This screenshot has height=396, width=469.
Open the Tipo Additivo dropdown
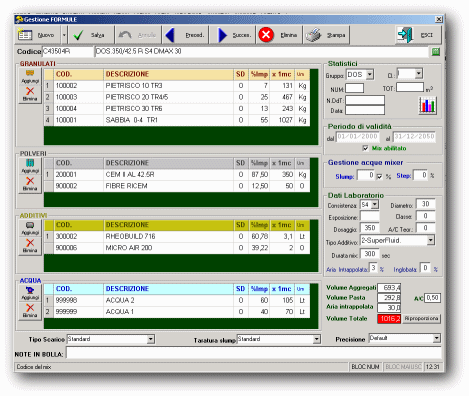431,240
